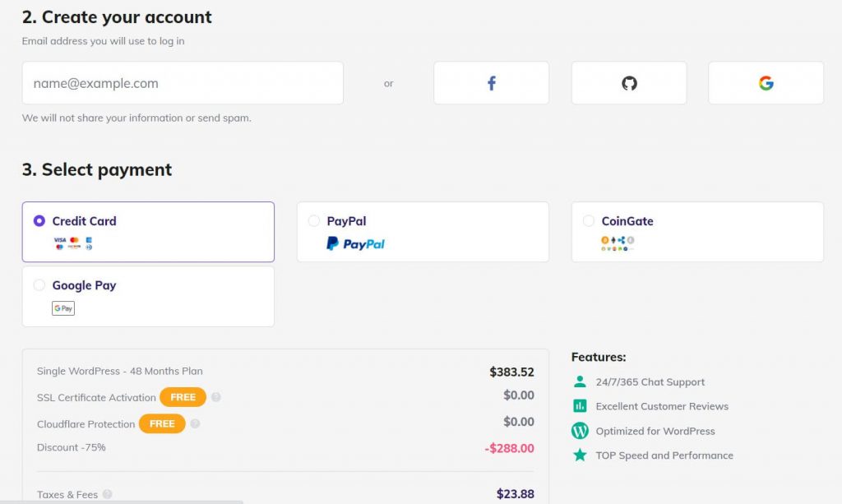The width and height of the screenshot is (842, 504).
Task: Click the Facebook sign-up icon
Action: tap(491, 82)
